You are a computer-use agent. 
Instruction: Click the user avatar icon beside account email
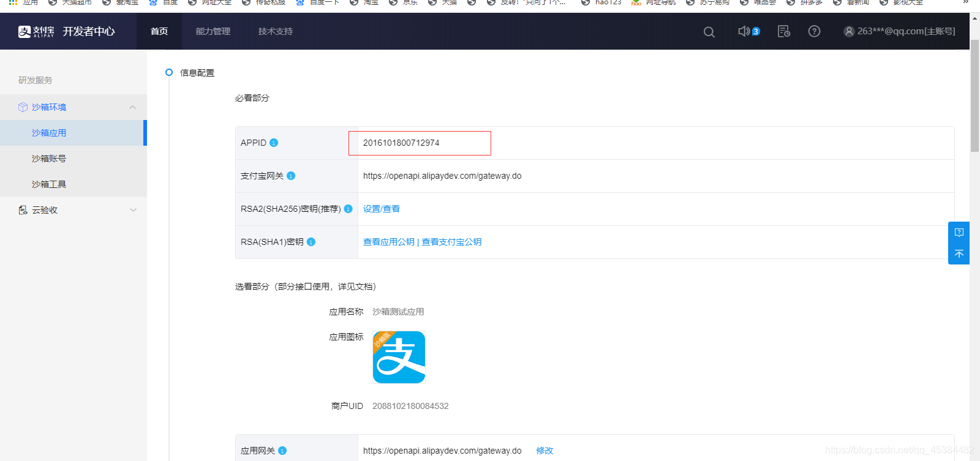pos(849,31)
